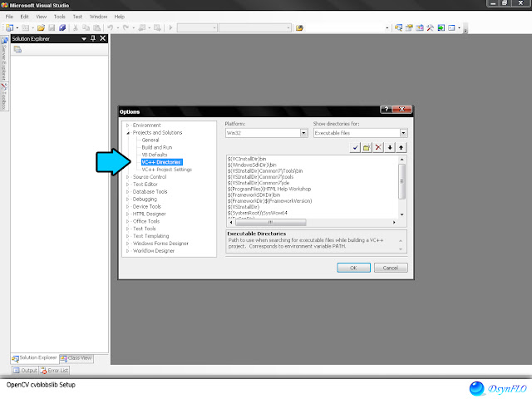
Task: Collapse the Projects and Solutions node
Action: tap(128, 133)
